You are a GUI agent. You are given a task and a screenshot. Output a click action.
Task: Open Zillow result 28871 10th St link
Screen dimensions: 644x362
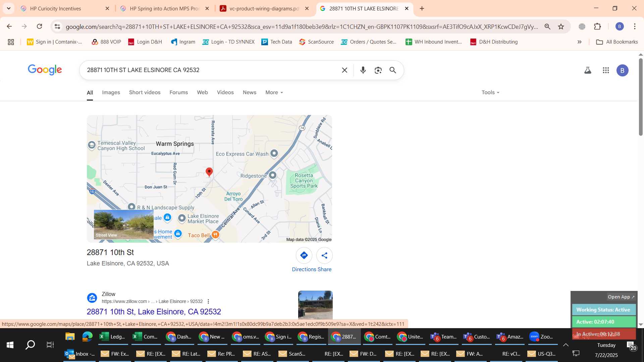pyautogui.click(x=154, y=312)
